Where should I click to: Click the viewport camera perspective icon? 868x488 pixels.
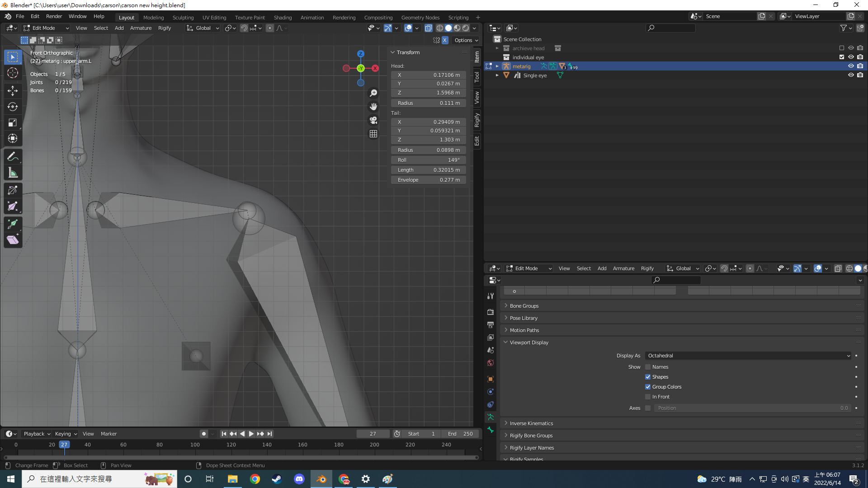pyautogui.click(x=374, y=120)
